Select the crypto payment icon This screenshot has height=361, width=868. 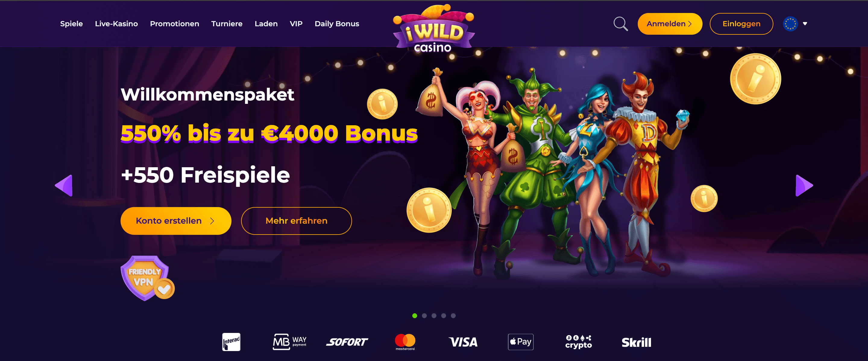click(579, 342)
